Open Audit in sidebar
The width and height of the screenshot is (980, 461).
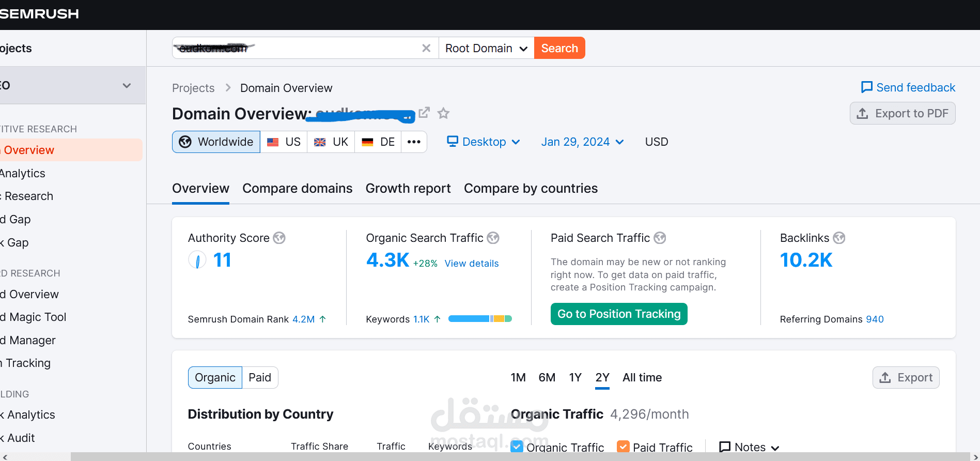pyautogui.click(x=18, y=438)
